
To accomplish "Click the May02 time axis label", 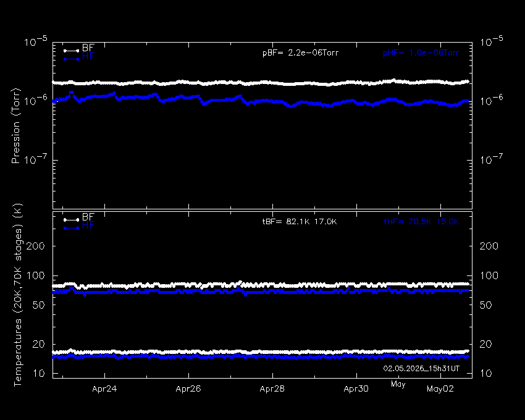I will point(440,389).
